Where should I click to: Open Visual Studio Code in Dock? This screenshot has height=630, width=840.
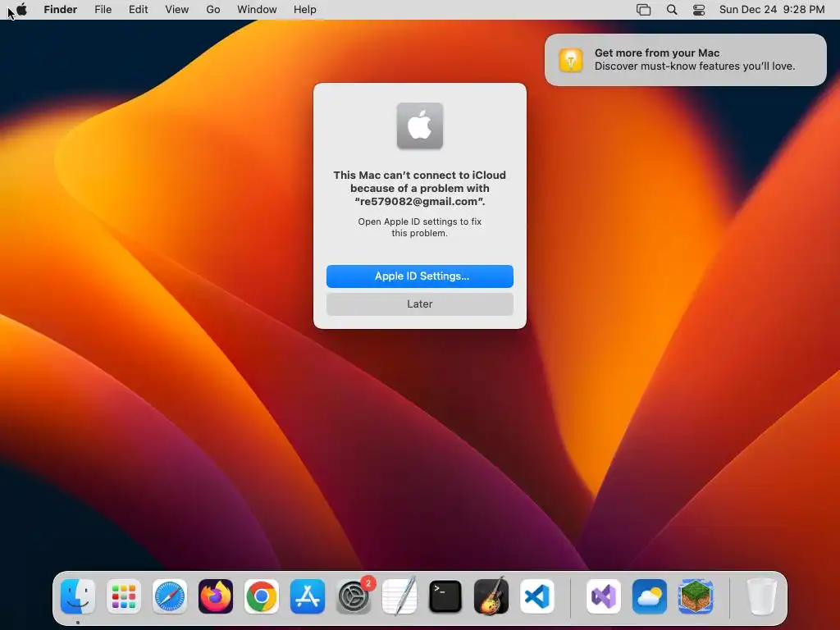pyautogui.click(x=537, y=596)
